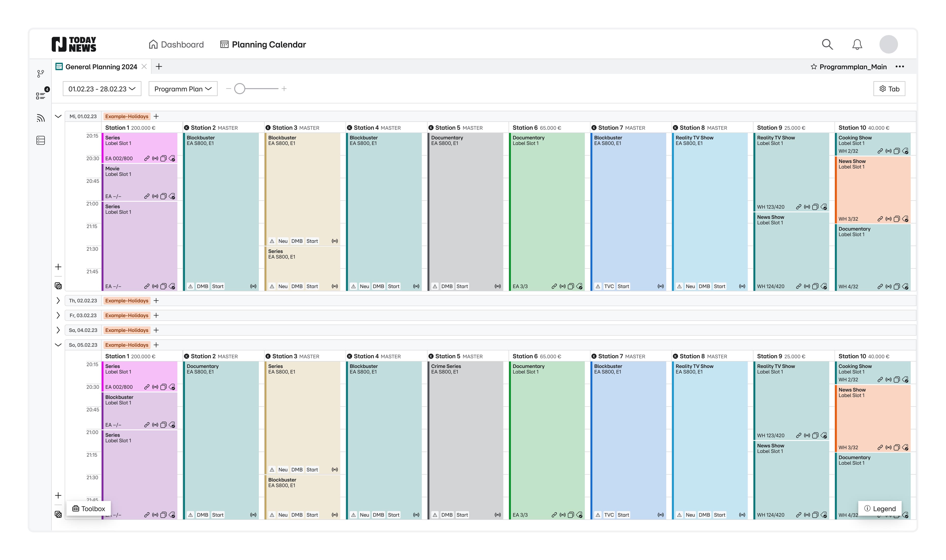Image resolution: width=946 pixels, height=560 pixels.
Task: Click TVC tag in Station 7 Blockbuster block
Action: tap(609, 286)
